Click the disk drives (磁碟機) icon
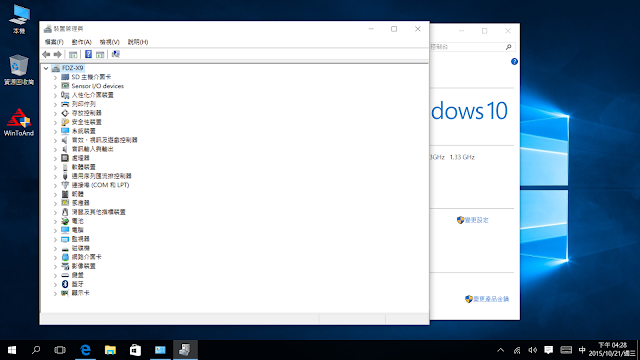The width and height of the screenshot is (640, 360). (x=65, y=248)
